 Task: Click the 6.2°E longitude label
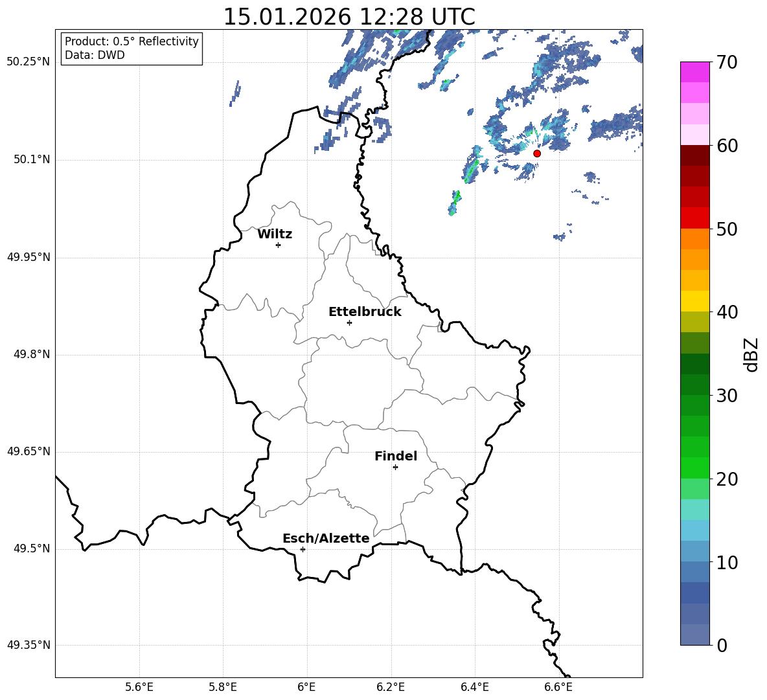coord(391,687)
